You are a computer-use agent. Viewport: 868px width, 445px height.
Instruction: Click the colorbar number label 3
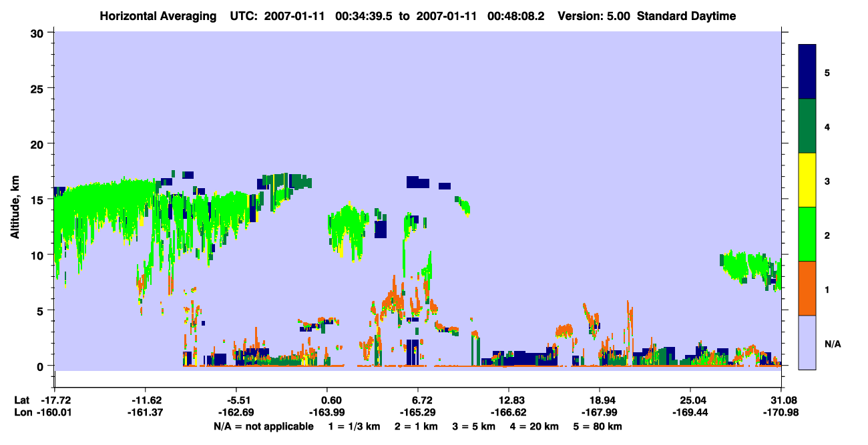[827, 181]
